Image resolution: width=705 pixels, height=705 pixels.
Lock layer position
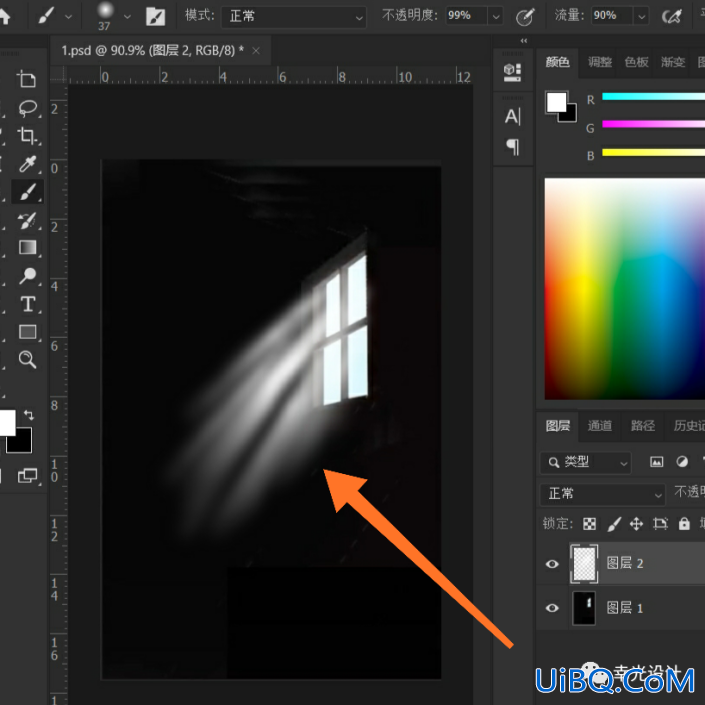click(636, 524)
